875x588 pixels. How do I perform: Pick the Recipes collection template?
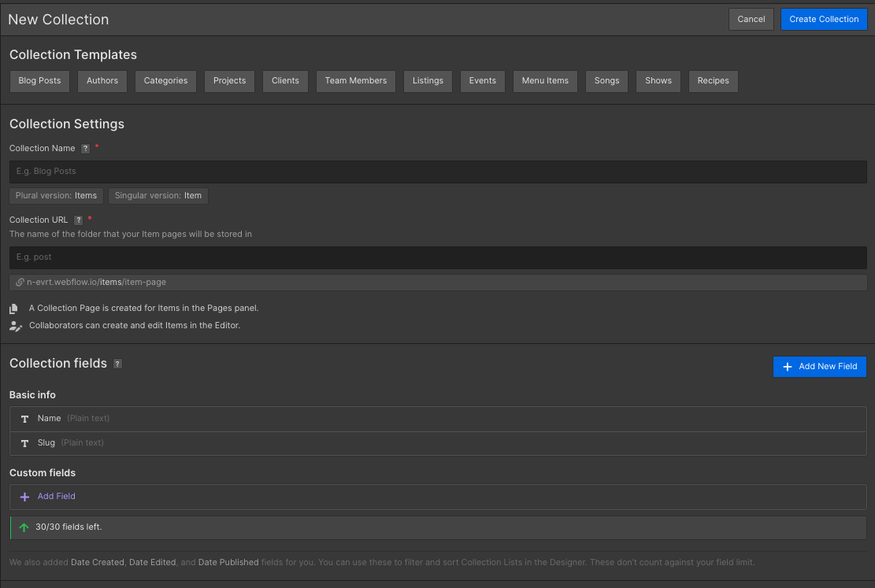click(x=713, y=81)
